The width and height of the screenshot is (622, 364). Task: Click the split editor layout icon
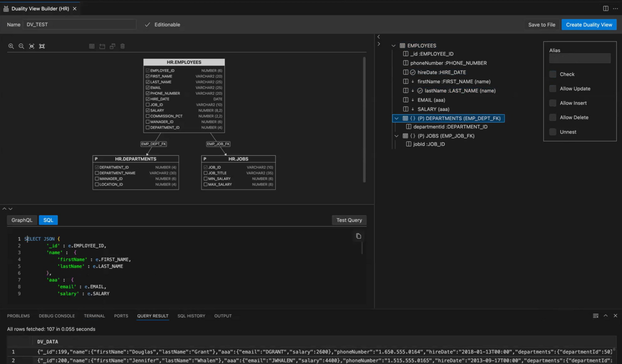(x=605, y=9)
